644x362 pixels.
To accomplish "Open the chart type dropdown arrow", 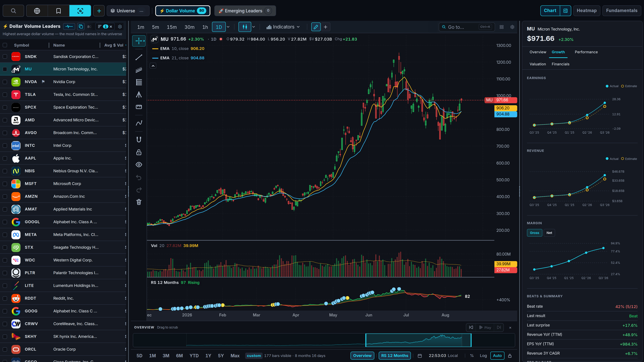I will pos(254,27).
